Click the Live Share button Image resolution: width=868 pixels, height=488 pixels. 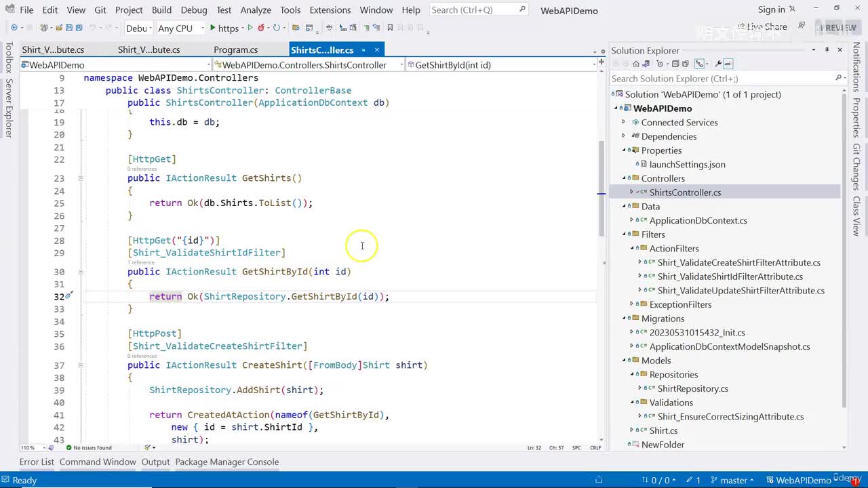pyautogui.click(x=761, y=27)
